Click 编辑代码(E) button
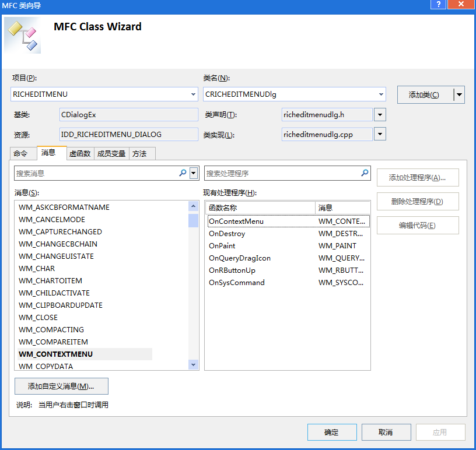476x450 pixels. pos(418,226)
